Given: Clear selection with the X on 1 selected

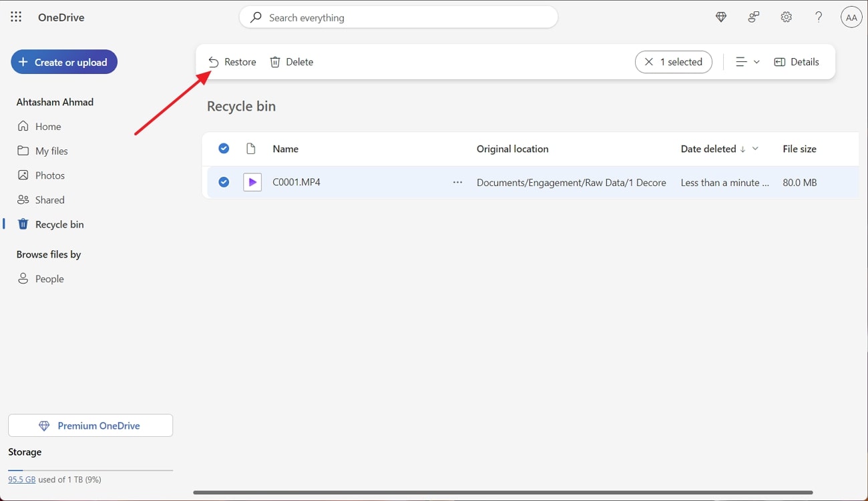Looking at the screenshot, I should [648, 61].
